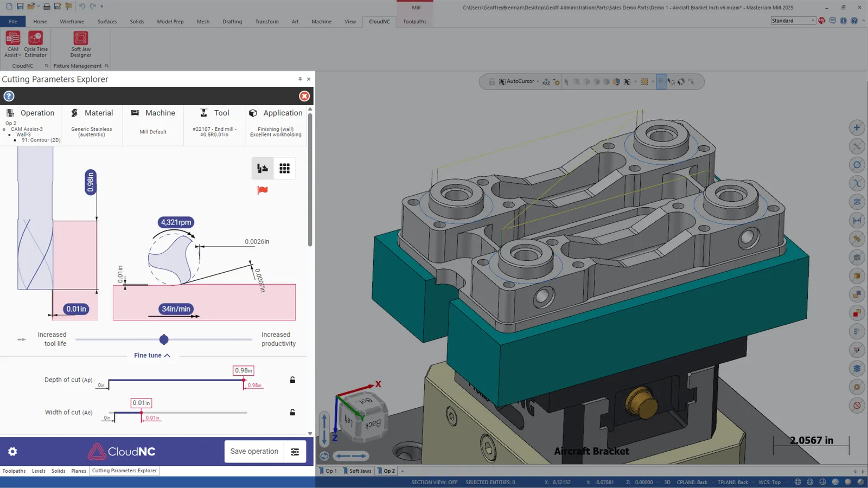Click the print icon in quick access toolbar
Screen dimensions: 868x488
coord(47,7)
